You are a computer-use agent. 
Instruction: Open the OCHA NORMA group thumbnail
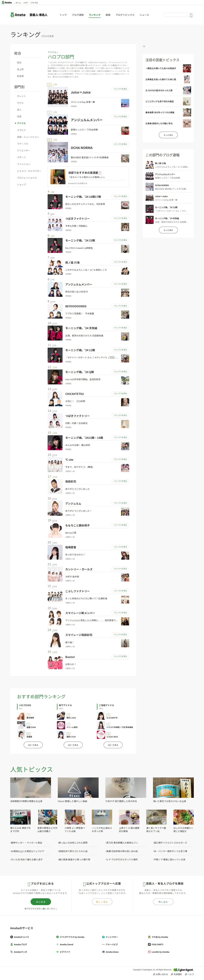click(x=58, y=153)
